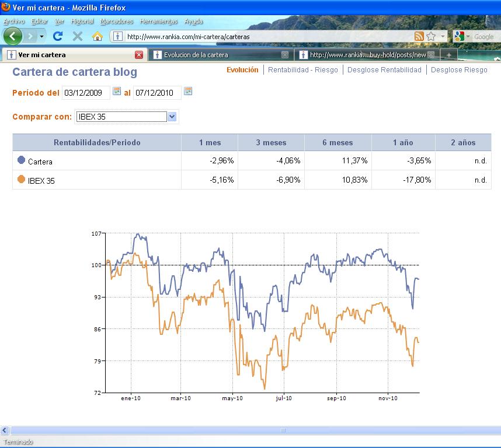Click the Stop loading X icon

tap(77, 36)
